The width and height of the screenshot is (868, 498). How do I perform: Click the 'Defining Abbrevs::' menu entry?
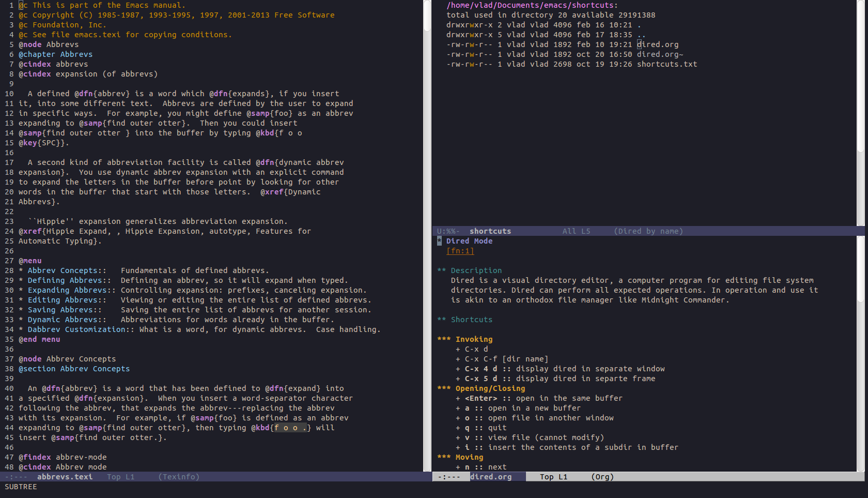69,280
